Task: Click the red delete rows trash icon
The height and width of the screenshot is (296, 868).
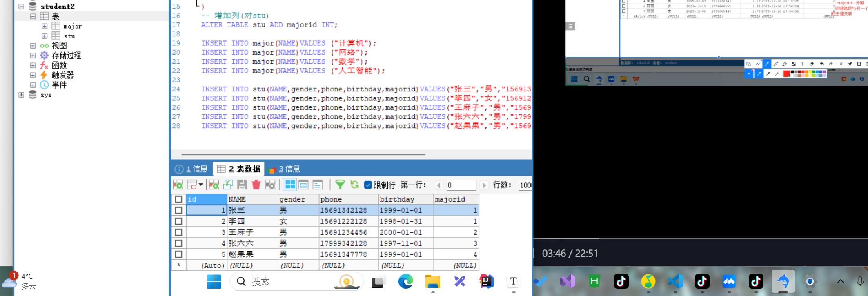Action: 256,185
